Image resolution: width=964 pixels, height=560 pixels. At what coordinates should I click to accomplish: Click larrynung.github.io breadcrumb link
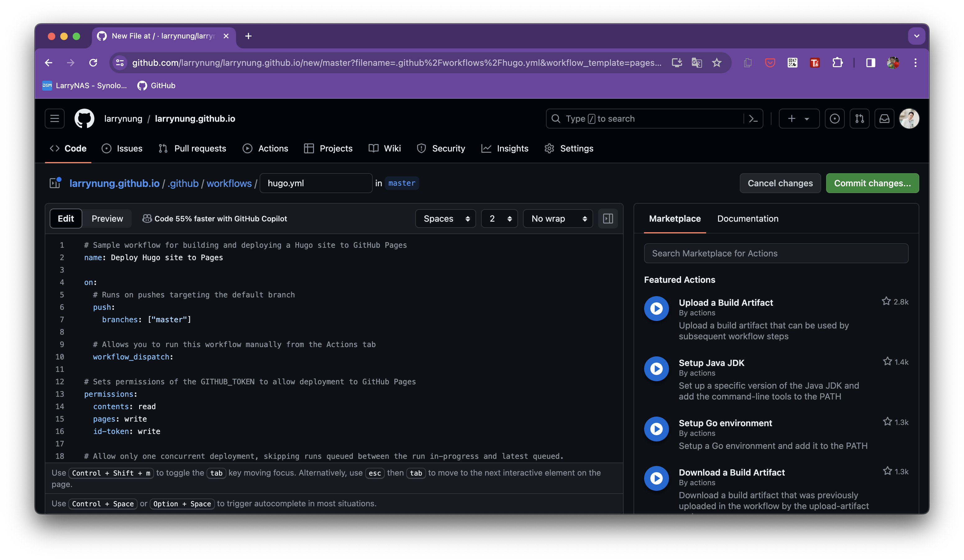pyautogui.click(x=114, y=183)
